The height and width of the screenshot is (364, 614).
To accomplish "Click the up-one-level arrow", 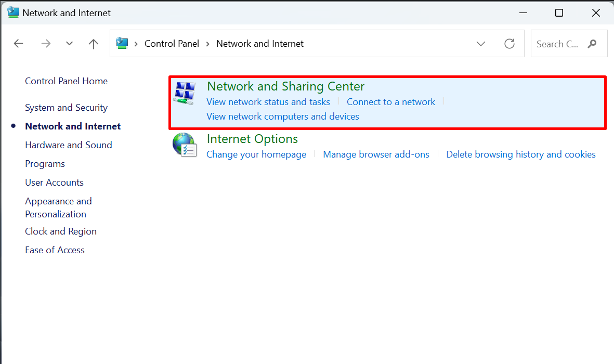I will pos(93,44).
